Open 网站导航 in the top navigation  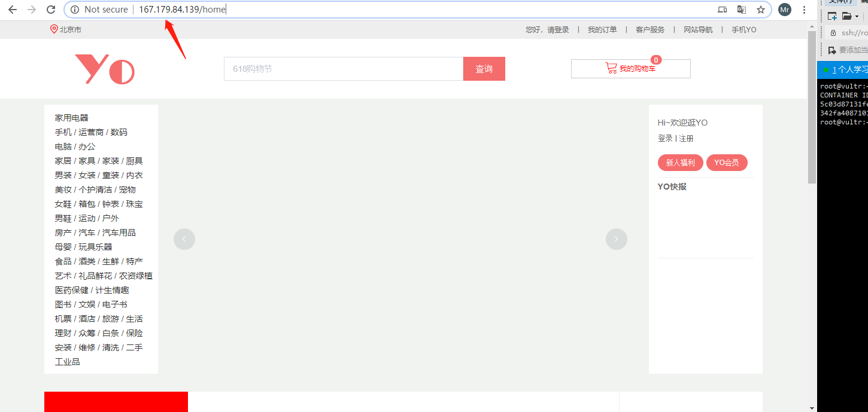point(698,30)
